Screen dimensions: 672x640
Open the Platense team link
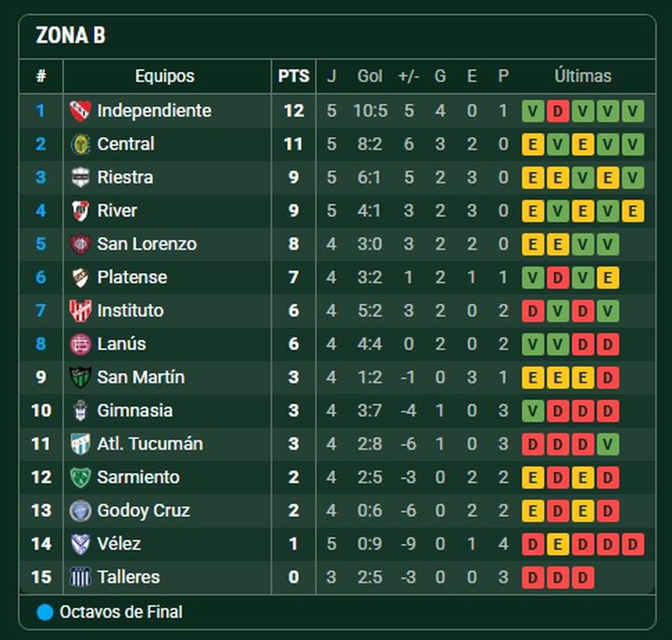132,277
